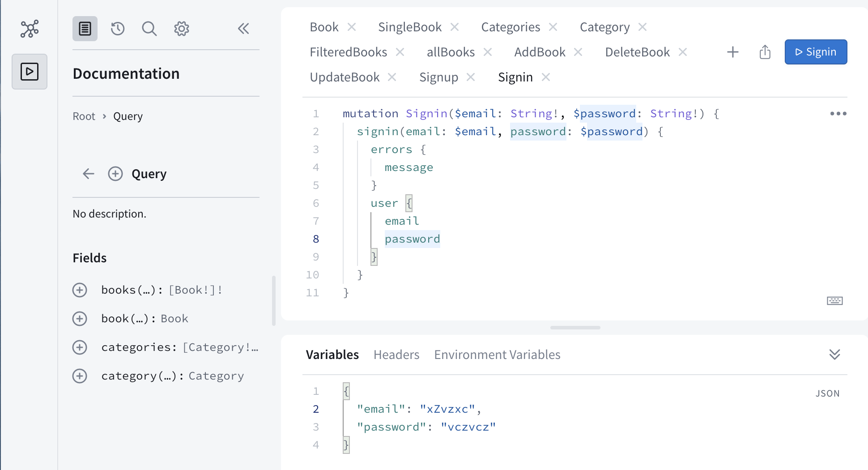Click the message field in errors block
The width and height of the screenshot is (868, 470).
(408, 167)
